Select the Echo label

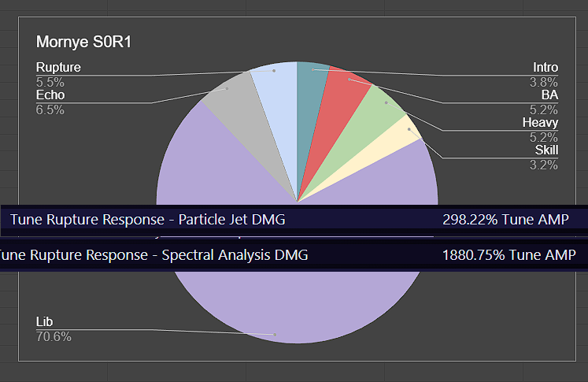50,95
